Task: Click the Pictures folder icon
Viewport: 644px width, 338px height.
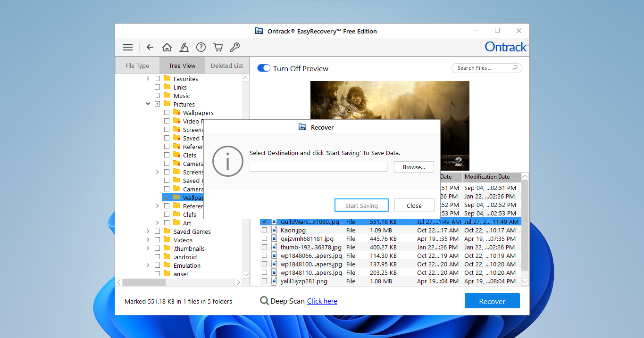Action: [167, 104]
